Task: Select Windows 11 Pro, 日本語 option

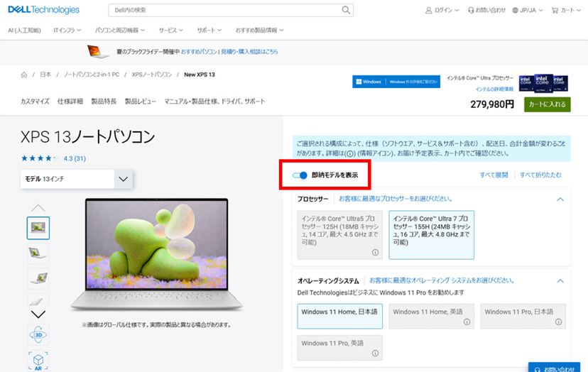Action: [x=523, y=316]
